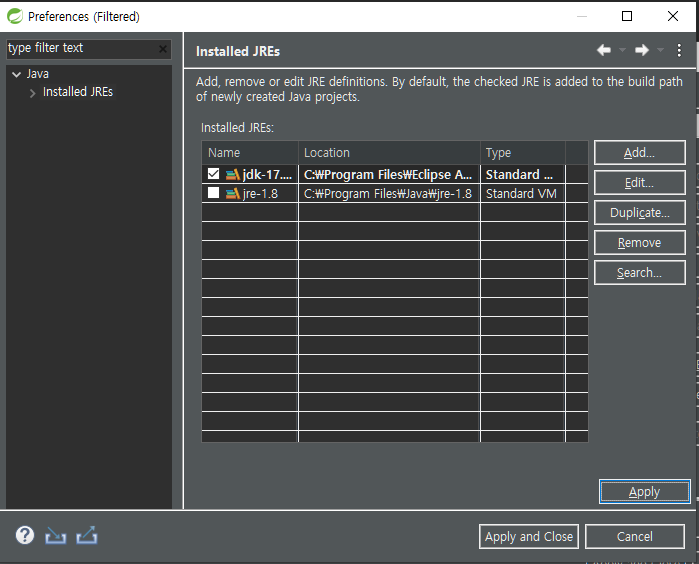Sort by the Location column header
699x564 pixels.
pos(389,152)
